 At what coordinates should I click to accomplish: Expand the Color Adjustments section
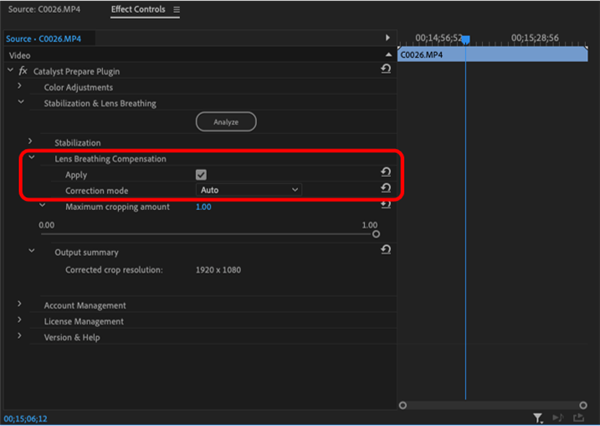pyautogui.click(x=20, y=87)
